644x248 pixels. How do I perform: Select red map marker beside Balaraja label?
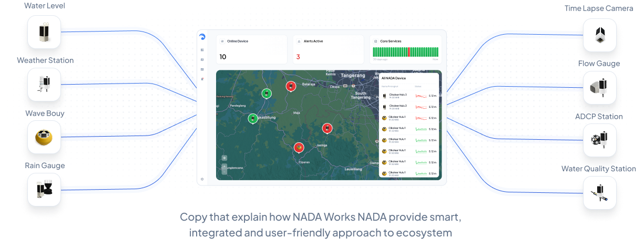(x=291, y=87)
